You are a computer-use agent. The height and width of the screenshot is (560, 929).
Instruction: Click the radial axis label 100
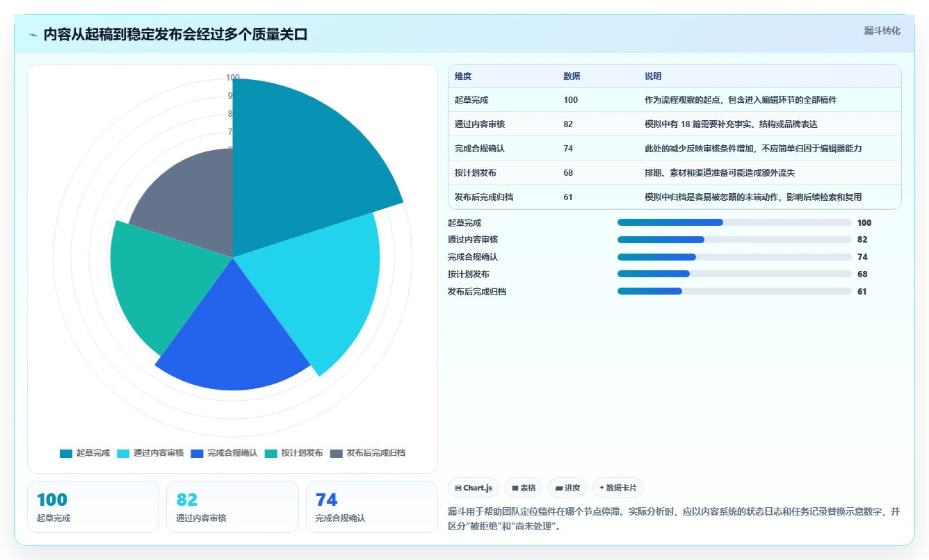pyautogui.click(x=232, y=78)
